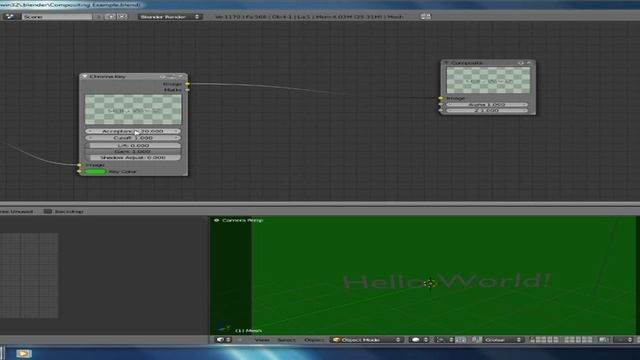Open the Object menu in 3D viewport
The height and width of the screenshot is (360, 640).
click(314, 340)
